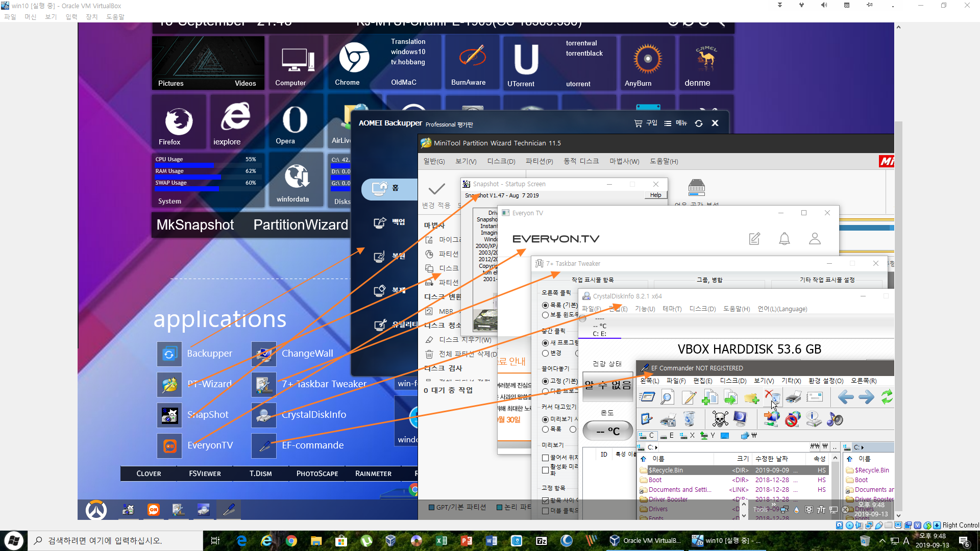This screenshot has width=980, height=551.
Task: Click the Help button in Snapshot window
Action: [655, 195]
